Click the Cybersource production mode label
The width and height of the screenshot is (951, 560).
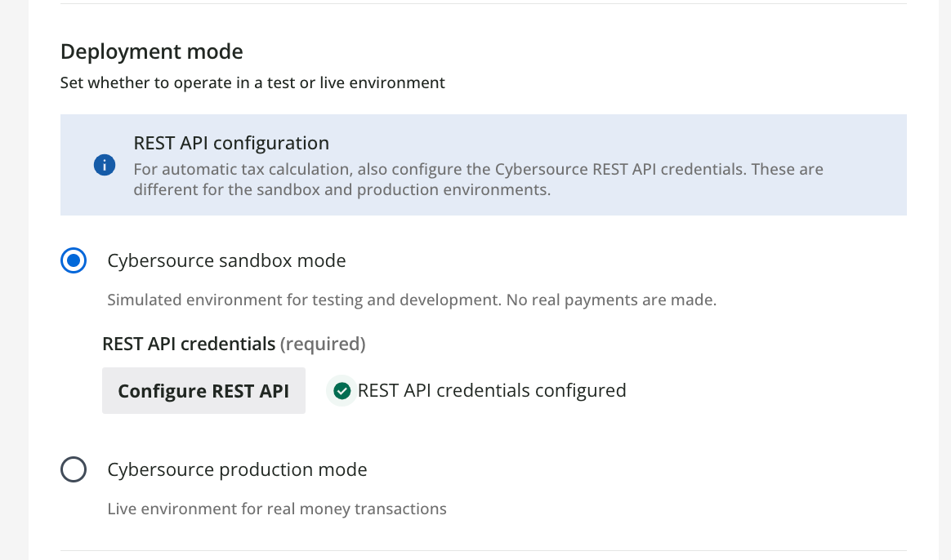[237, 469]
